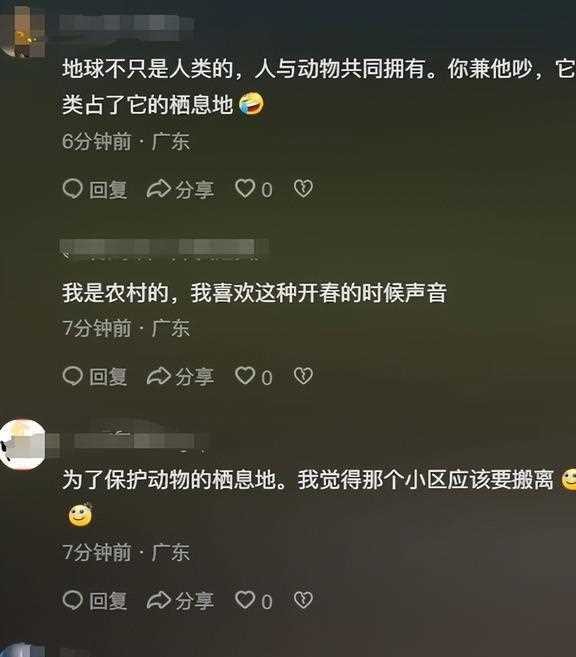Like the 我是农村的 comment

click(x=253, y=376)
